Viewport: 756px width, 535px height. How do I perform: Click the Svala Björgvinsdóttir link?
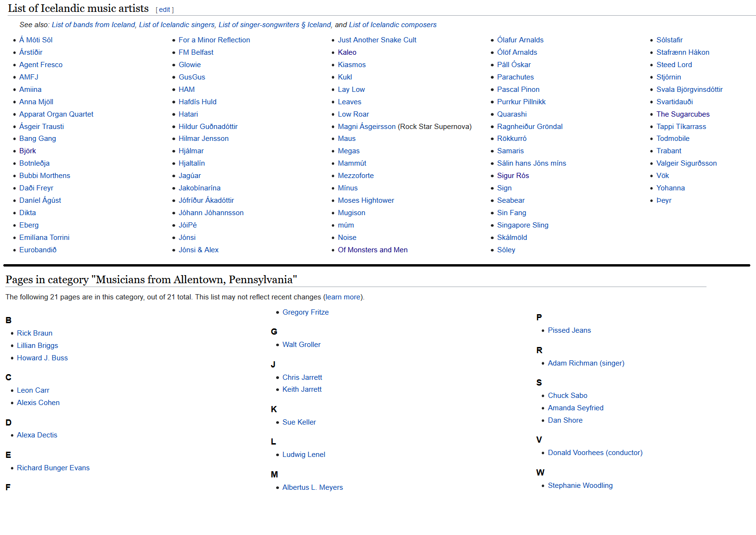coord(689,89)
